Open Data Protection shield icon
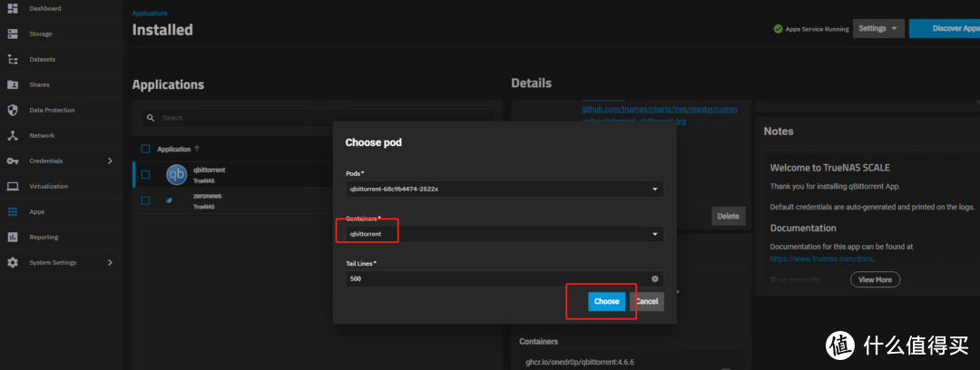Screen dimensions: 980x370 tap(13, 110)
